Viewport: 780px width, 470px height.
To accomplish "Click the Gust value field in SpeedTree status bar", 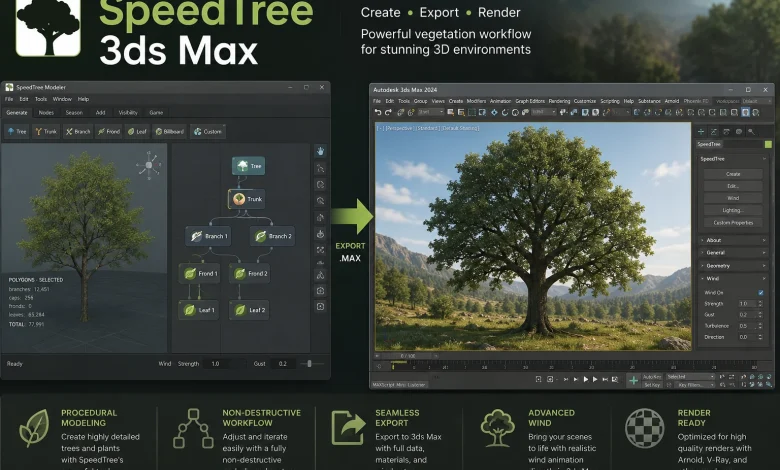I will (x=283, y=364).
